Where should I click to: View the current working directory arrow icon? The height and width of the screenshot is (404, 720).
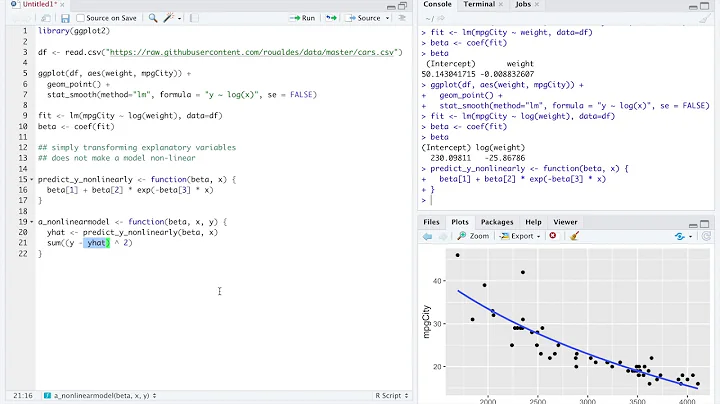[x=441, y=18]
